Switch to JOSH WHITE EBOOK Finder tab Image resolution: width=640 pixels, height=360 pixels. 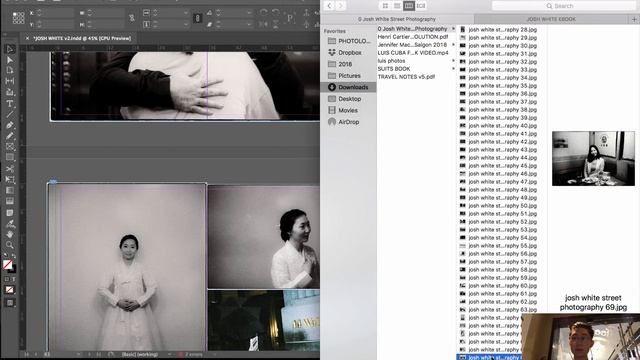[551, 19]
